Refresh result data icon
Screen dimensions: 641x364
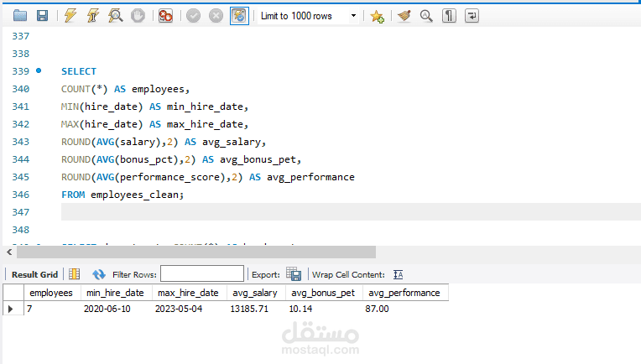(x=98, y=274)
